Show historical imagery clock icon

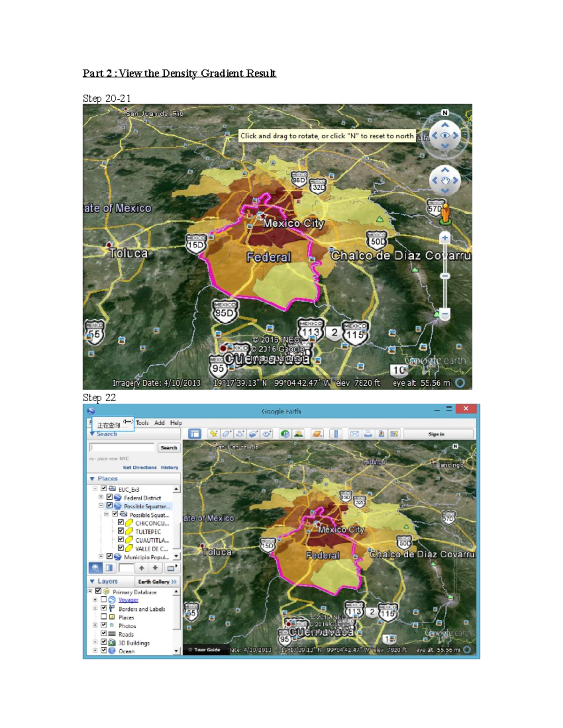coord(285,434)
